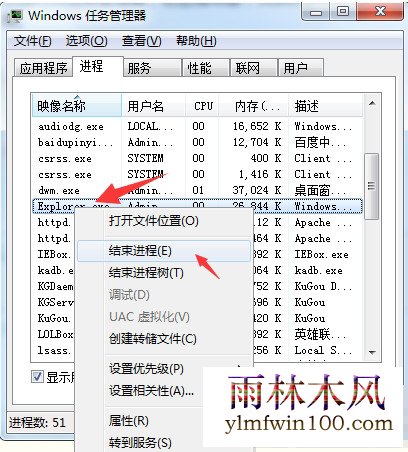Click the LOCAL... user name cell

click(150, 126)
